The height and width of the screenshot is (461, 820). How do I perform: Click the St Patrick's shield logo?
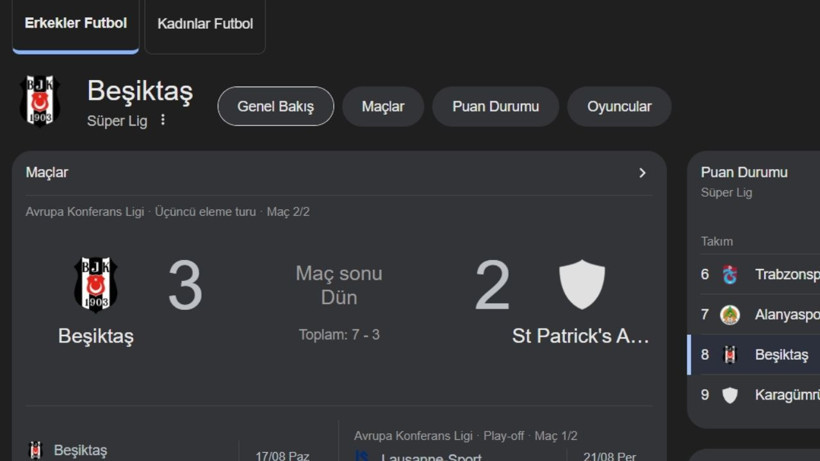click(x=582, y=284)
